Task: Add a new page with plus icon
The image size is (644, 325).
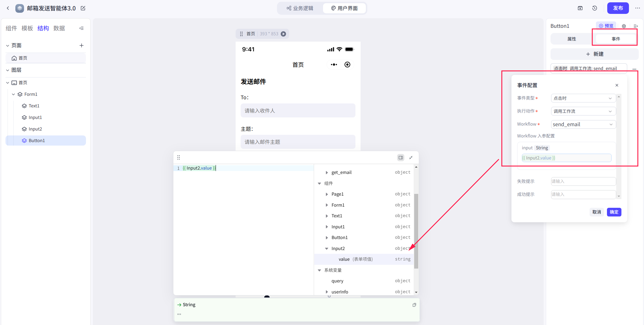Action: 81,45
